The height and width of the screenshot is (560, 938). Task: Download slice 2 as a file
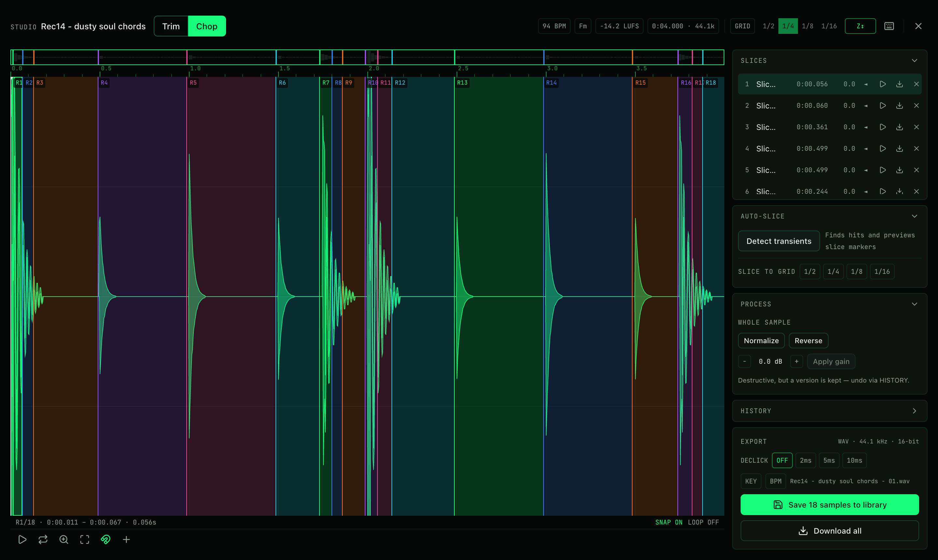[900, 106]
